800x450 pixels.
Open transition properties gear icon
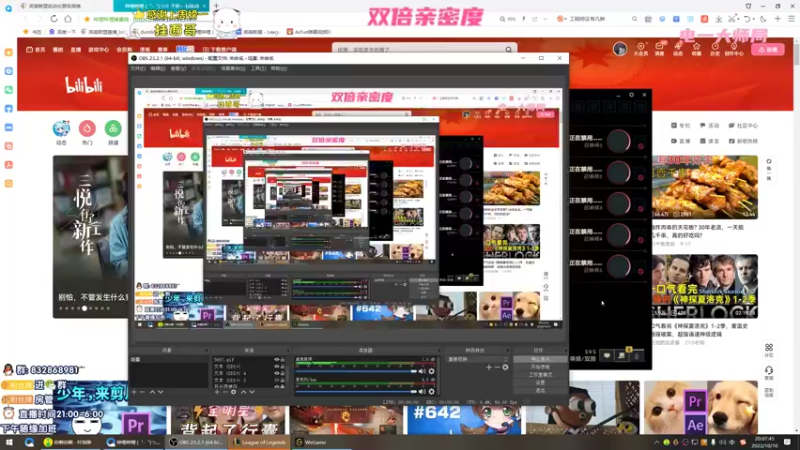coord(505,367)
